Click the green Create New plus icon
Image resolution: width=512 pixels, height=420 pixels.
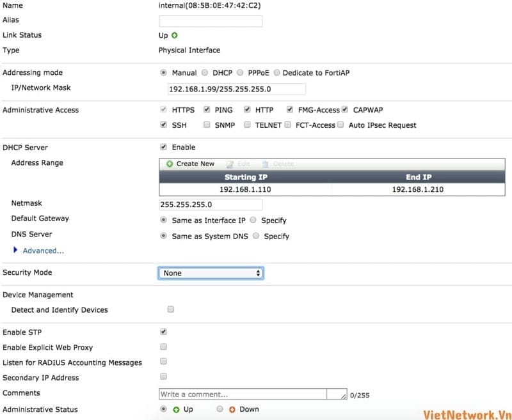170,164
